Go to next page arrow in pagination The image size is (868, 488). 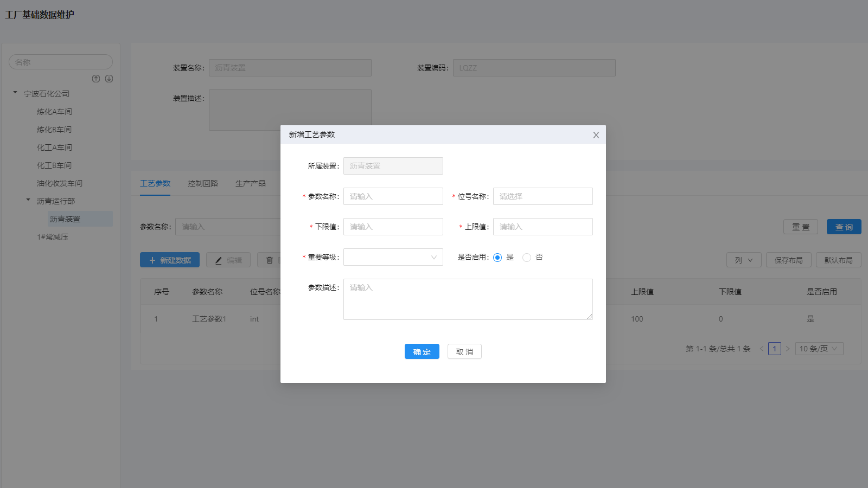tap(788, 349)
